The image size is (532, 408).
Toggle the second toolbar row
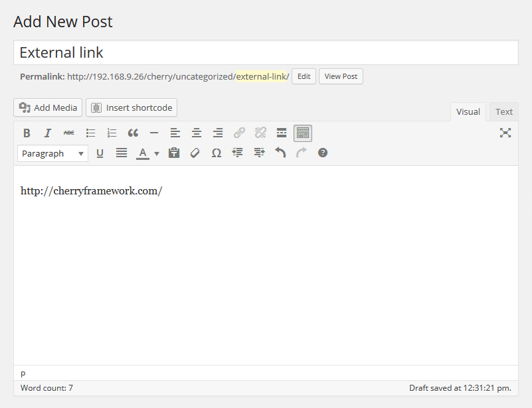(x=302, y=133)
